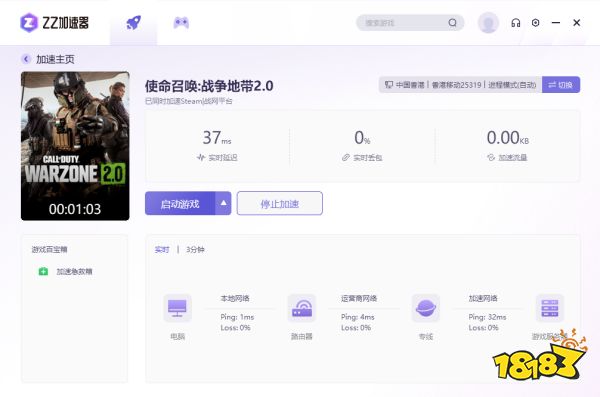Click the router icon in network path
Viewport: 600px width, 397px height.
[x=302, y=308]
